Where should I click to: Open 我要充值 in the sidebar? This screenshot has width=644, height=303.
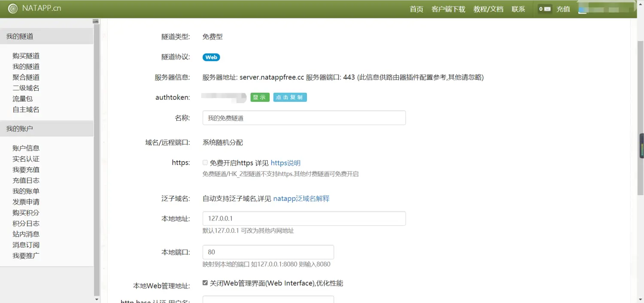coord(26,170)
